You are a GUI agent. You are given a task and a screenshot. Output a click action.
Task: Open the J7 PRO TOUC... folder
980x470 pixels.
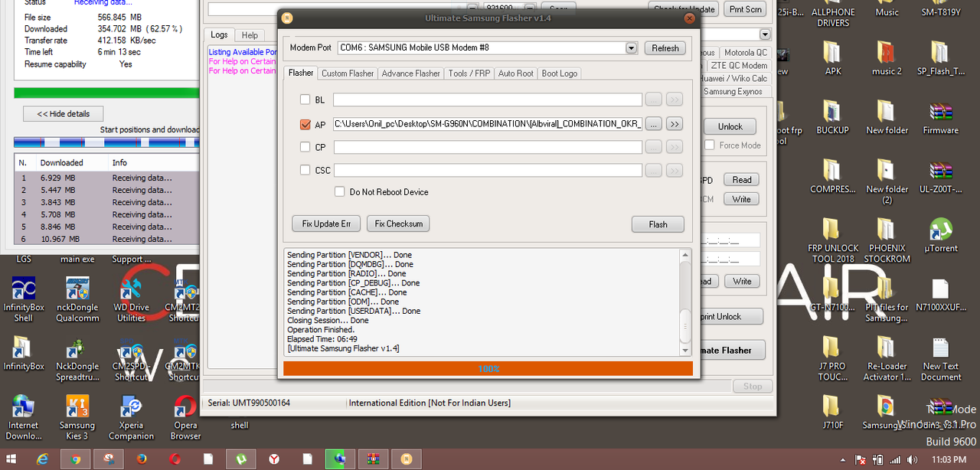tap(833, 360)
